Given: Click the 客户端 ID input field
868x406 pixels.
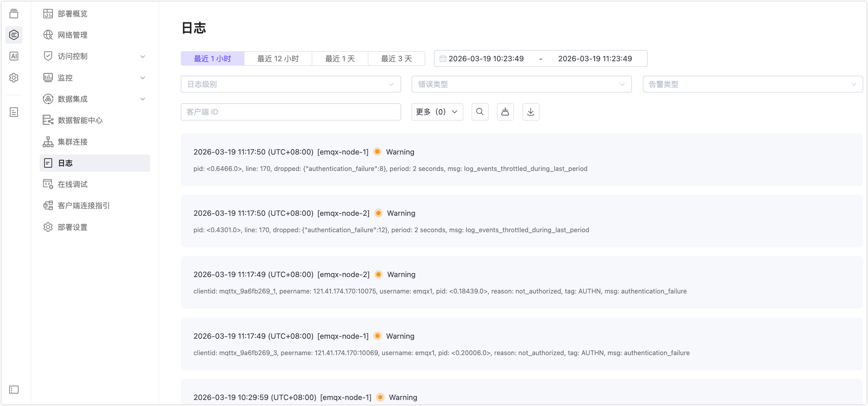Looking at the screenshot, I should (291, 112).
